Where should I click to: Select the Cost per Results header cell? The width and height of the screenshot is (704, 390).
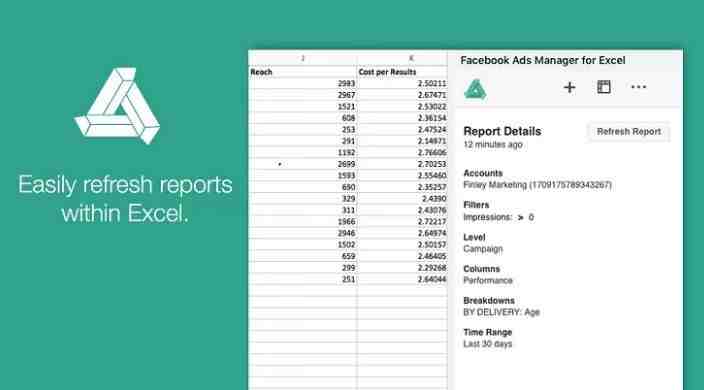coord(402,72)
